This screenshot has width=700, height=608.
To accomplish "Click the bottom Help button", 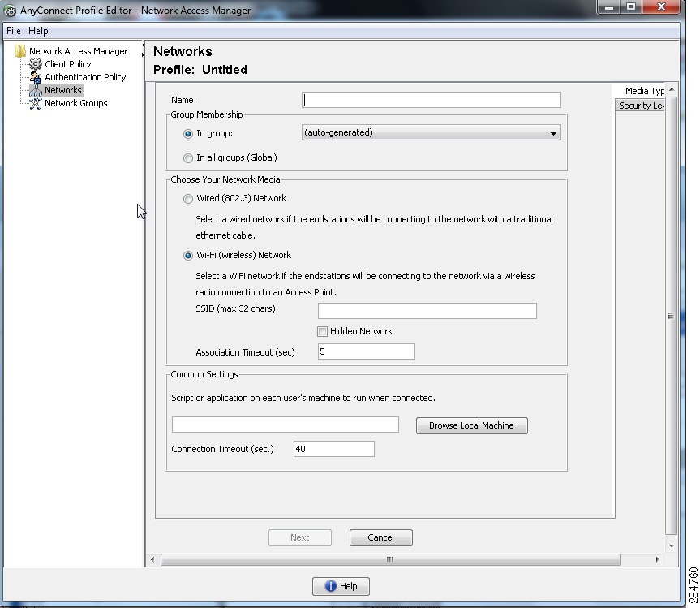I will pos(341,586).
